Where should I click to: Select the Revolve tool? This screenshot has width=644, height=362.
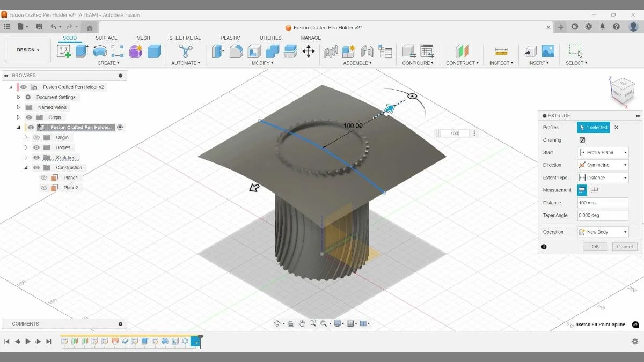tap(99, 51)
